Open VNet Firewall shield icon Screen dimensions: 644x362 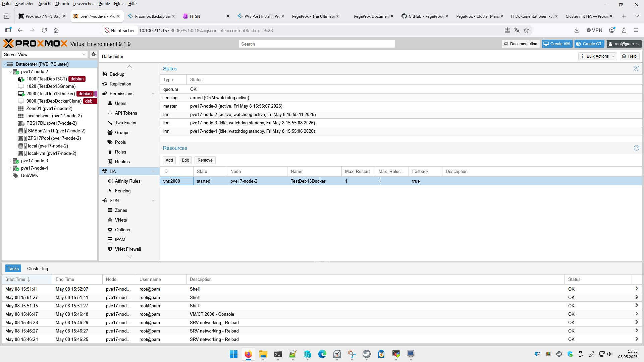pyautogui.click(x=110, y=249)
